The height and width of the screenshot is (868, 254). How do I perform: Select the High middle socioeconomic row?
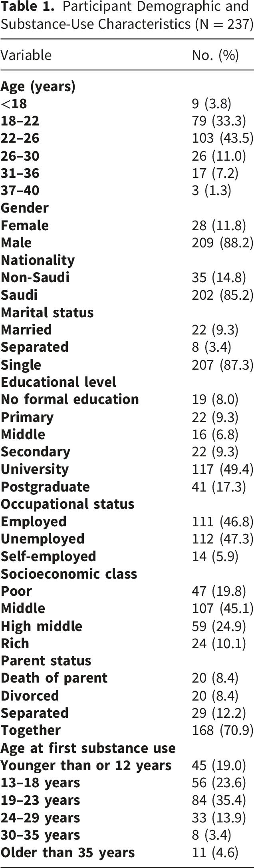tap(127, 625)
